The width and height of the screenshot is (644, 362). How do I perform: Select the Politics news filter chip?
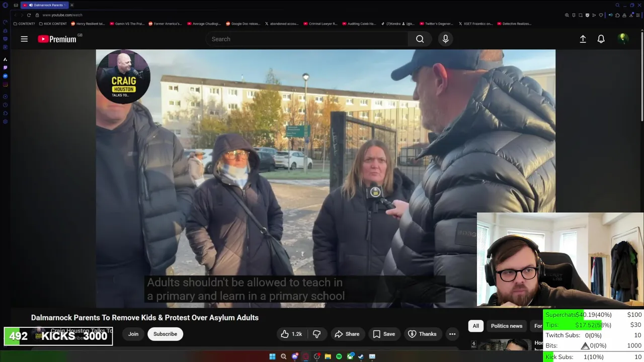507,326
